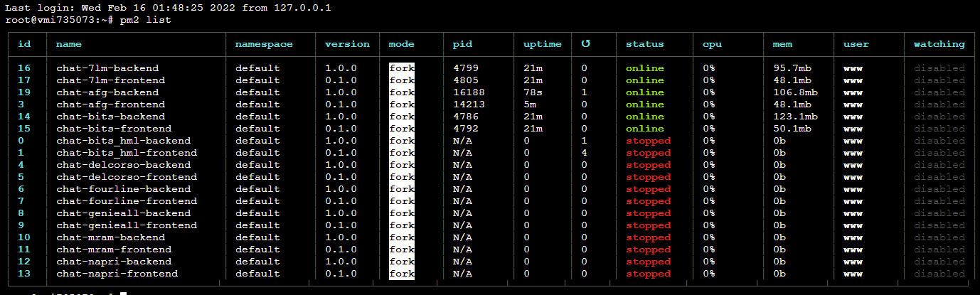Click the 'mode' column header
This screenshot has width=980, height=295.
pyautogui.click(x=401, y=44)
